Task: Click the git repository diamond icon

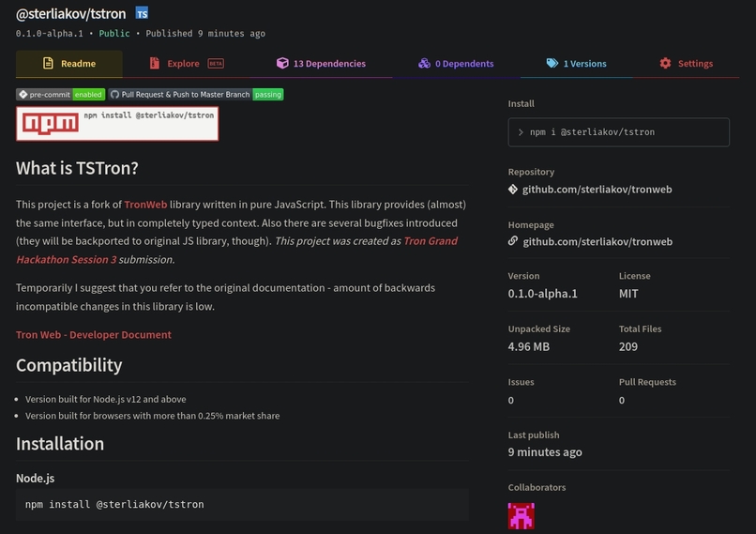Action: [x=513, y=189]
